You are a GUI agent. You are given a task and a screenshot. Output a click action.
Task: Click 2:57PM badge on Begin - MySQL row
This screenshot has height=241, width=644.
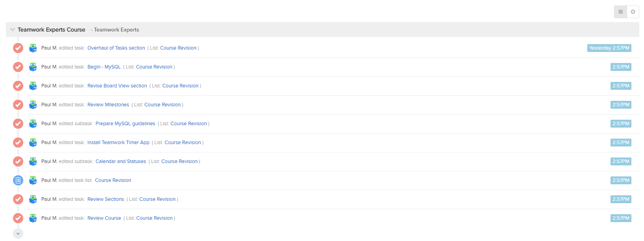click(621, 67)
